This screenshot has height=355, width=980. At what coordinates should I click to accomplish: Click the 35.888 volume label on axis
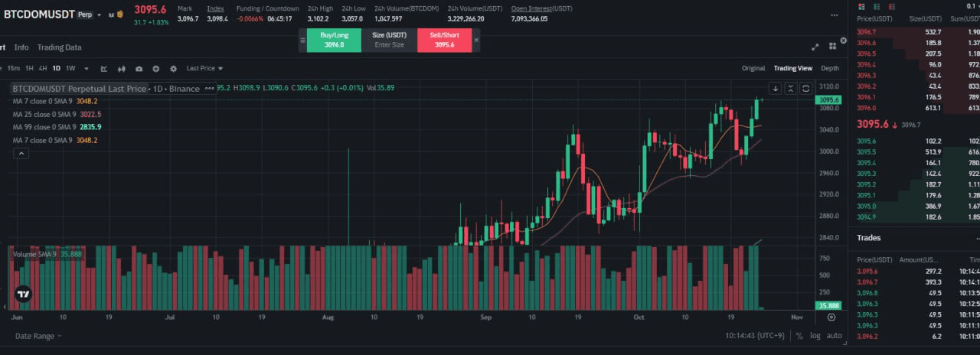point(828,305)
